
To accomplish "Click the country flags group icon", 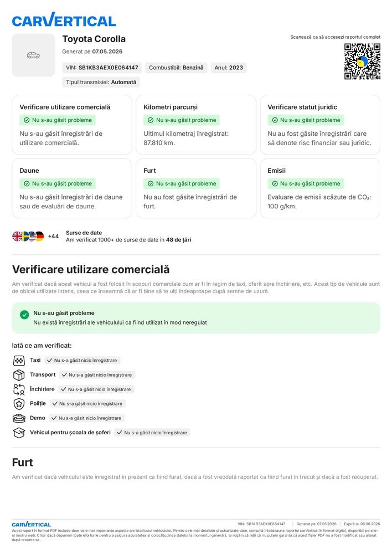I will point(28,237).
